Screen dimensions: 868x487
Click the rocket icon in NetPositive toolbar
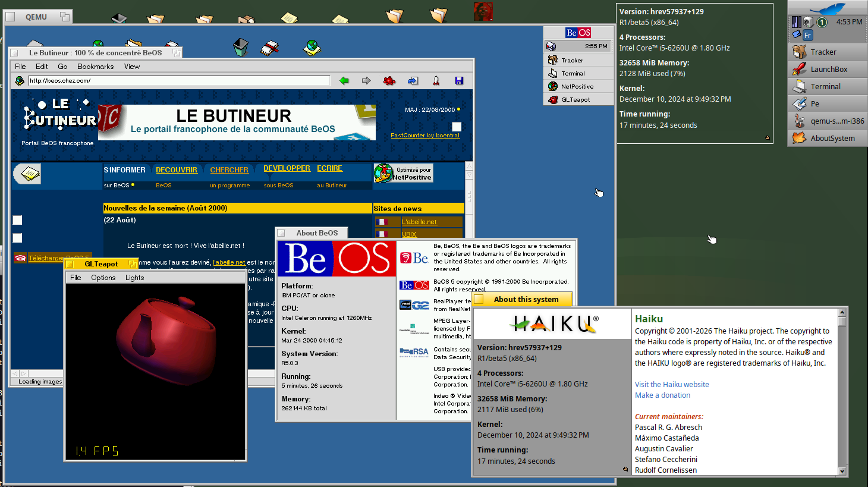tap(436, 81)
